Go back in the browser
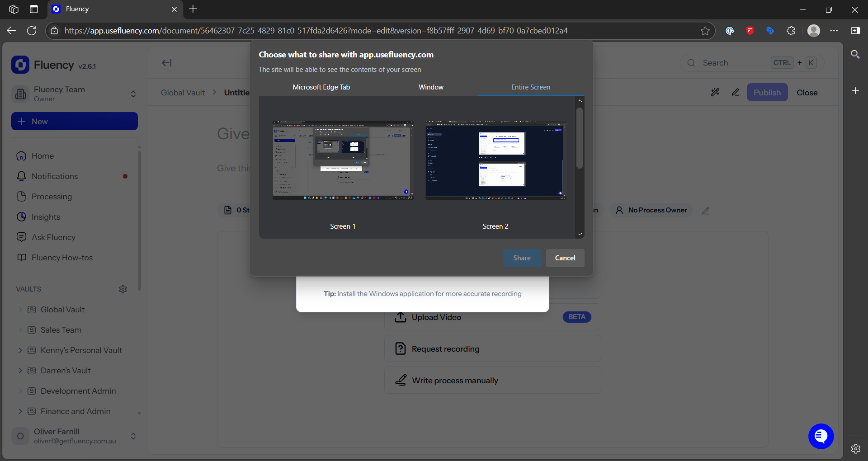The image size is (868, 461). click(11, 31)
